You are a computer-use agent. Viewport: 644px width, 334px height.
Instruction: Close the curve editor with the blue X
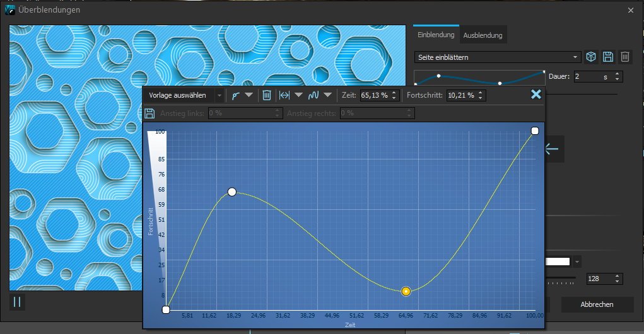(536, 95)
